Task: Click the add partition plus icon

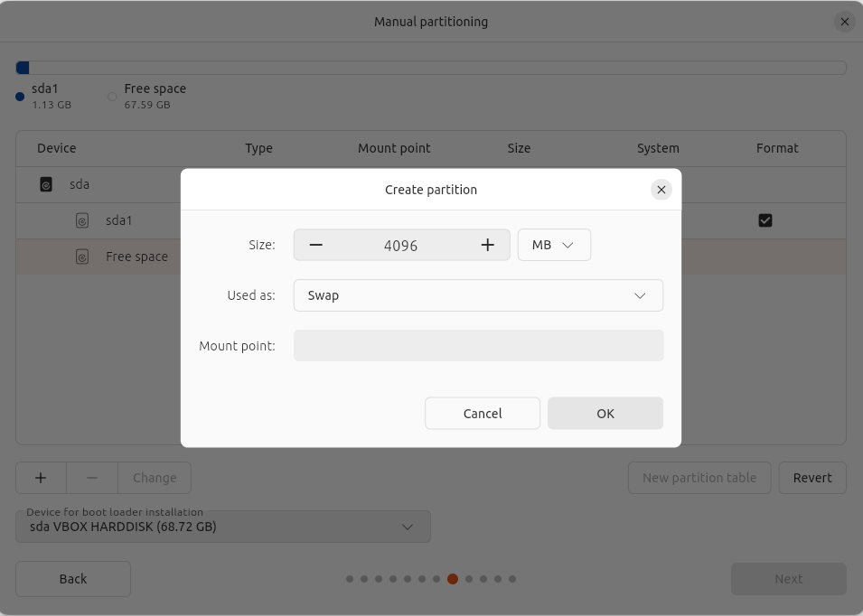Action: (41, 478)
